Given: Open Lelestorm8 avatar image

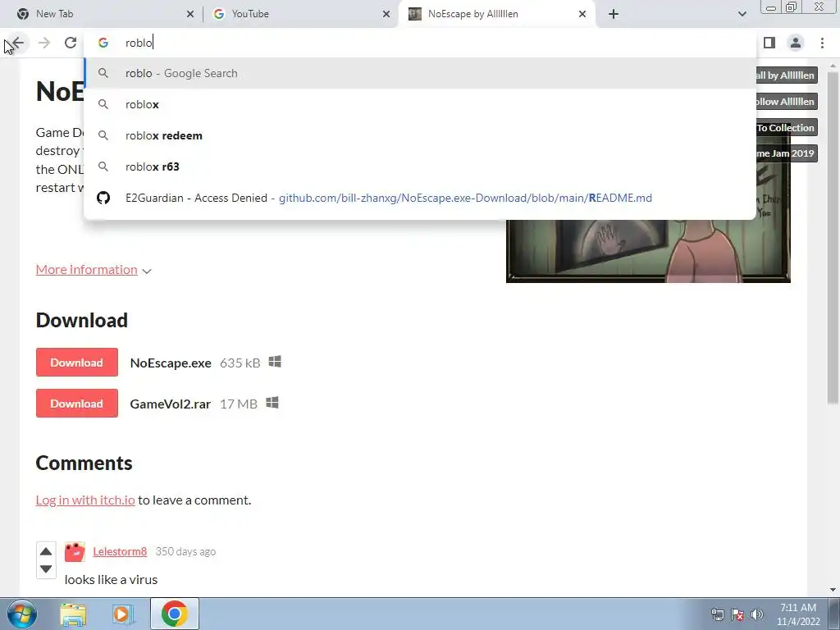Looking at the screenshot, I should [75, 552].
